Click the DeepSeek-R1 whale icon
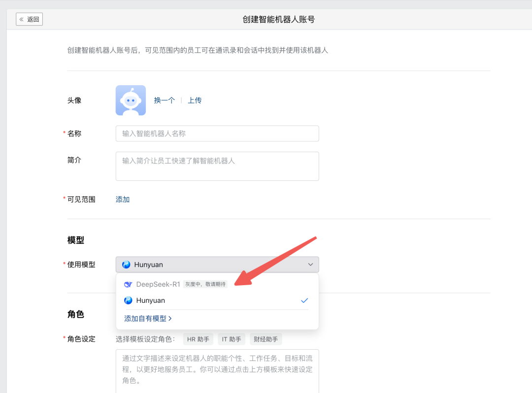The height and width of the screenshot is (393, 532). pos(128,284)
